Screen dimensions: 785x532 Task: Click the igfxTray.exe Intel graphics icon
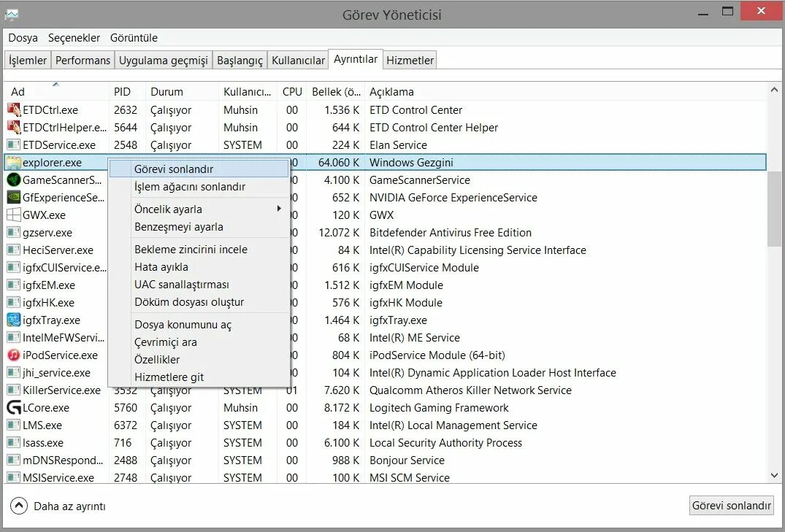(x=14, y=320)
